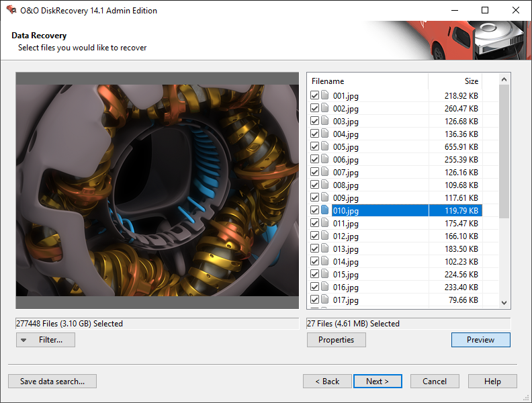The image size is (532, 403).
Task: Deselect the 014.jpg checkbox
Action: point(314,262)
